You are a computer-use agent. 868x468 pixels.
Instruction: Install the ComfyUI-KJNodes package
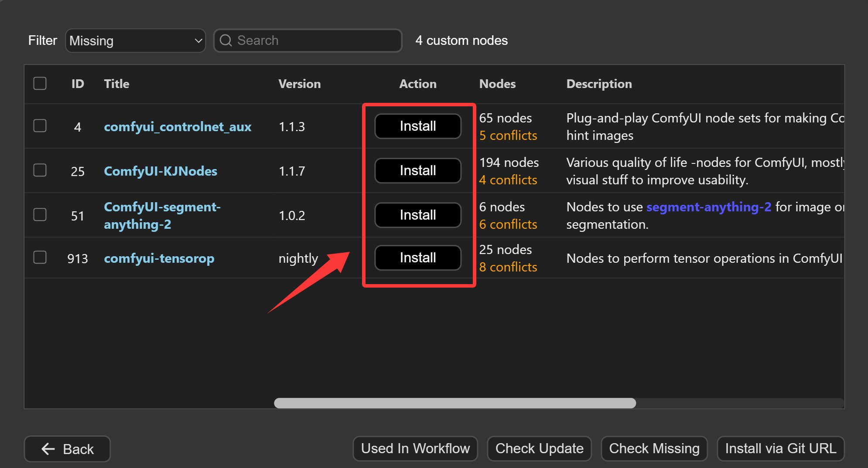(417, 171)
